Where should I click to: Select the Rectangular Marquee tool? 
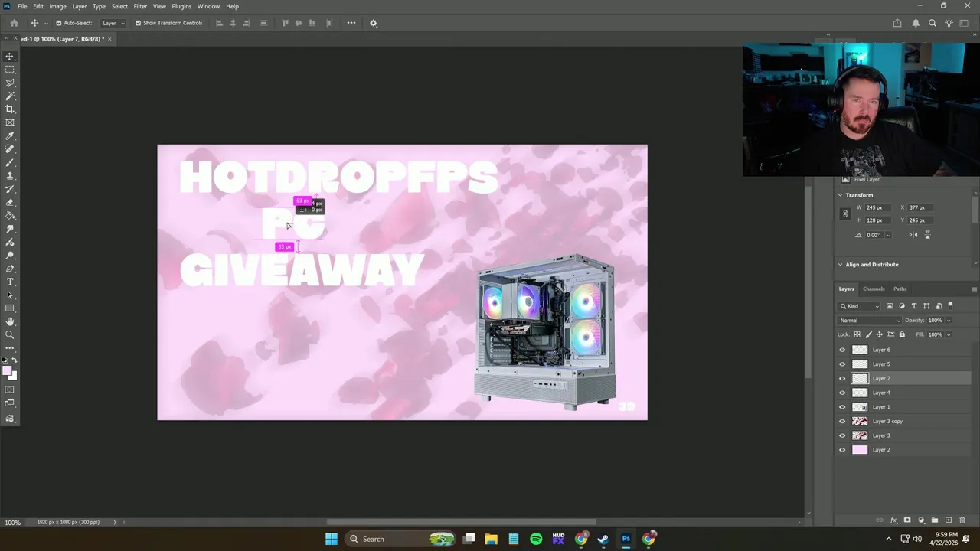10,69
